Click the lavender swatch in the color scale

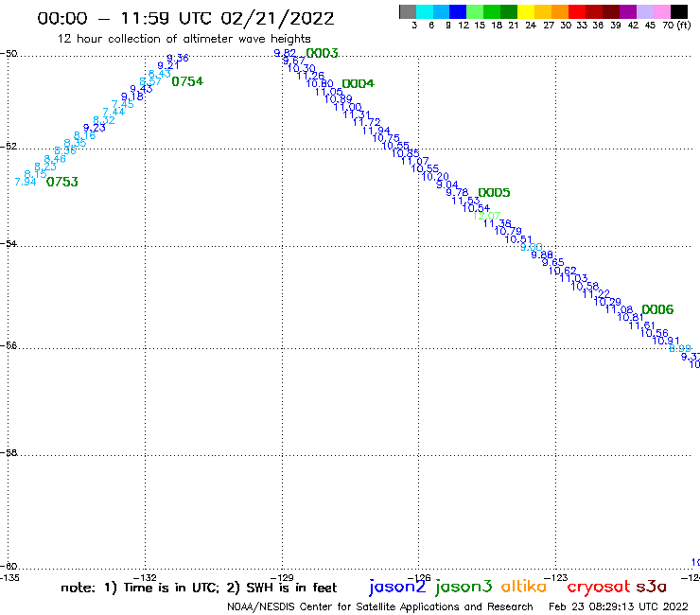coord(644,11)
